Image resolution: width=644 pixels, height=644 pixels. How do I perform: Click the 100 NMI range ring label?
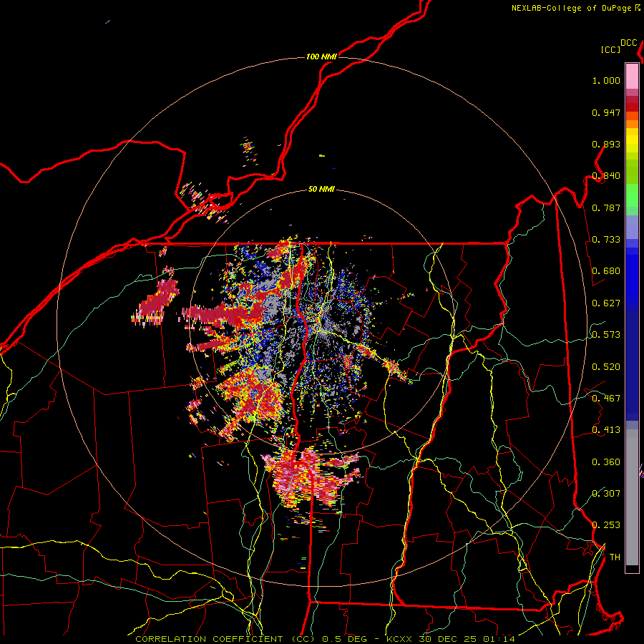click(321, 57)
